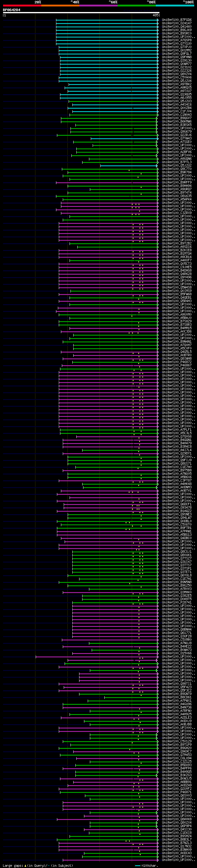197x868 pixels.
Task: Click the UniRef100_Q39130 label
Action: coord(176,61)
